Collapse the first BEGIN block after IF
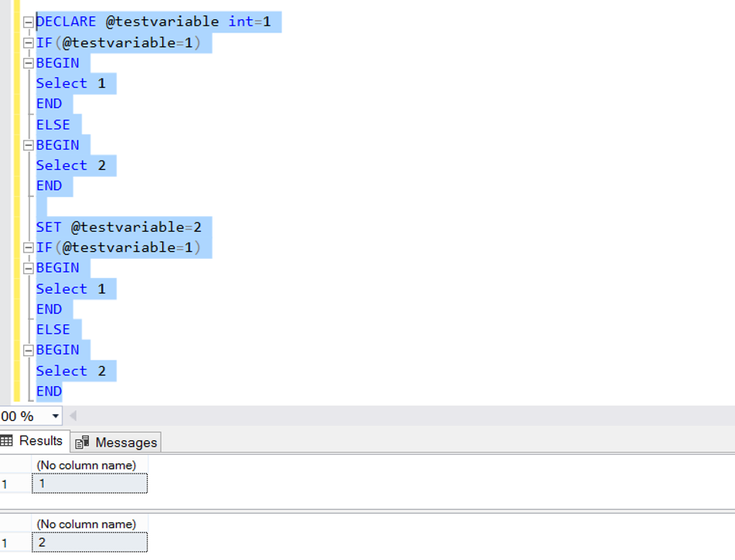The image size is (735, 560). 28,63
